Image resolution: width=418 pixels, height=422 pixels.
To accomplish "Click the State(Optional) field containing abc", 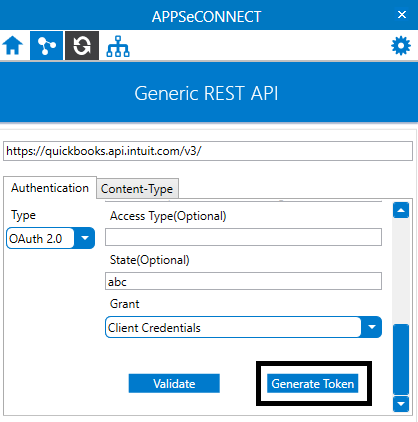I will coord(243,281).
